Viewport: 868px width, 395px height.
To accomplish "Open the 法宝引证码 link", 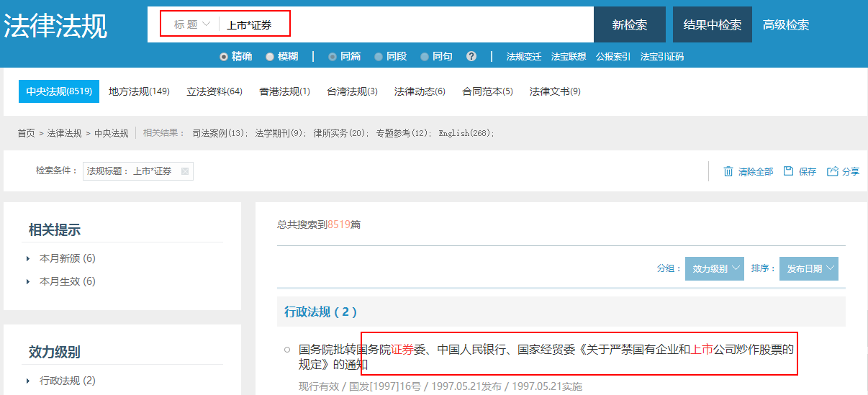I will pos(662,56).
